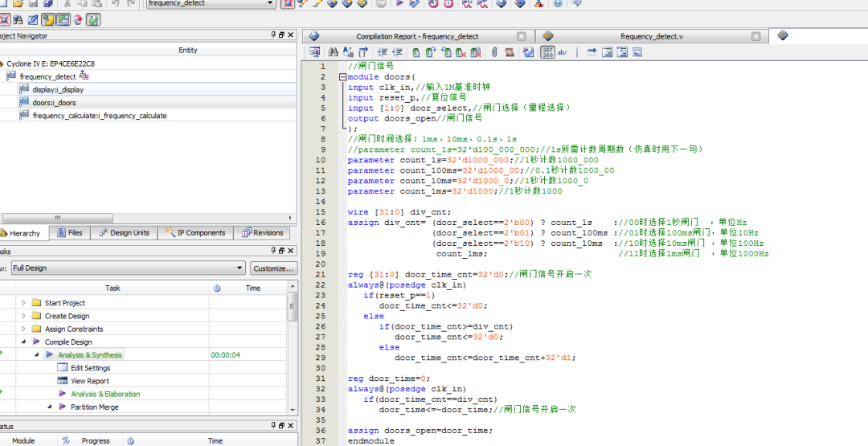868x446 pixels.
Task: Click the binoculars Find icon in editor toolbar
Action: pos(333,52)
